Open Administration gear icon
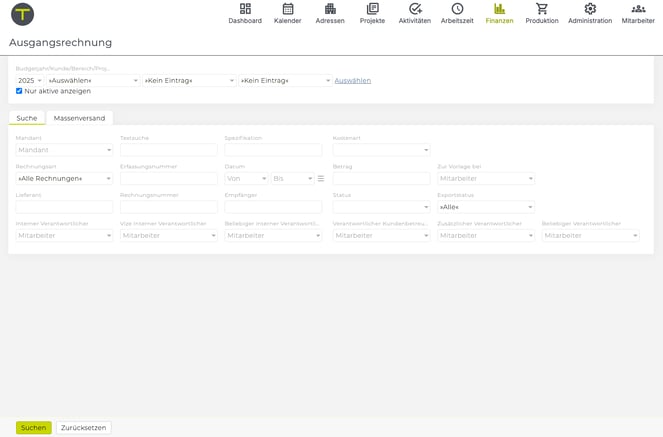This screenshot has height=437, width=663. [590, 9]
